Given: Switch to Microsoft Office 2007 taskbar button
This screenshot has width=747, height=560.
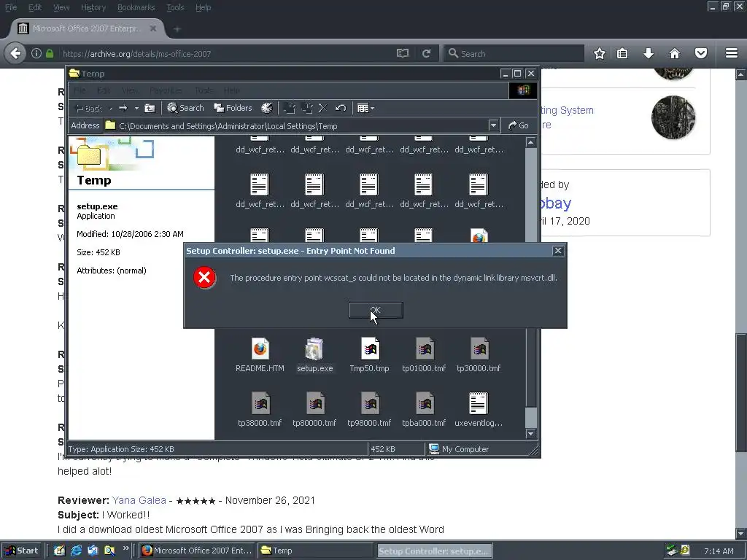Looking at the screenshot, I should click(198, 551).
